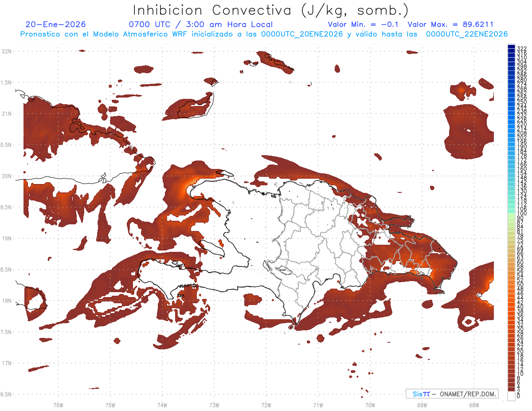The image size is (532, 411).
Task: Click the '1.5N' latitude label
Action: (x=7, y=82)
